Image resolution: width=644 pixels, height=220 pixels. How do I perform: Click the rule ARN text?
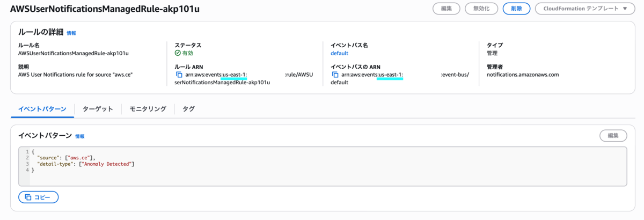244,78
